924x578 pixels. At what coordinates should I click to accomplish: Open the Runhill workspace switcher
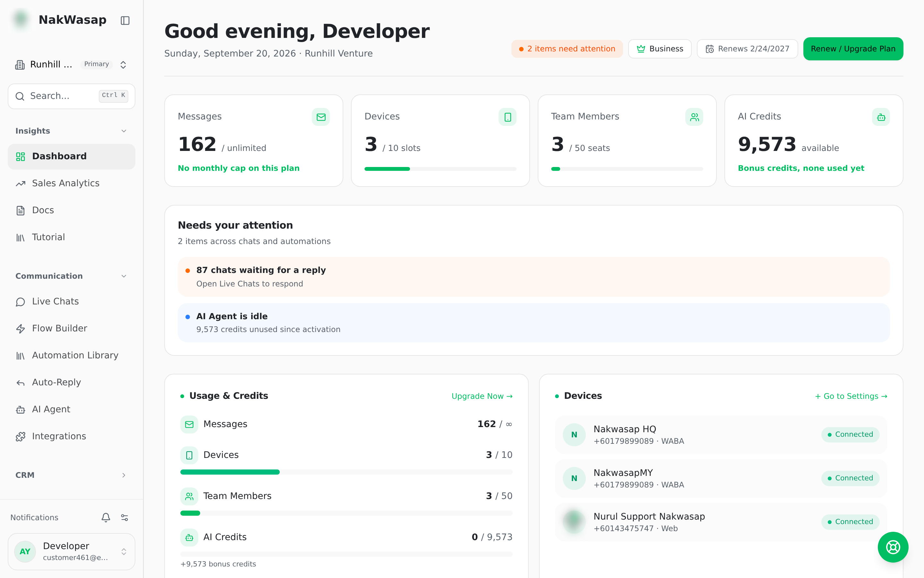pyautogui.click(x=72, y=64)
